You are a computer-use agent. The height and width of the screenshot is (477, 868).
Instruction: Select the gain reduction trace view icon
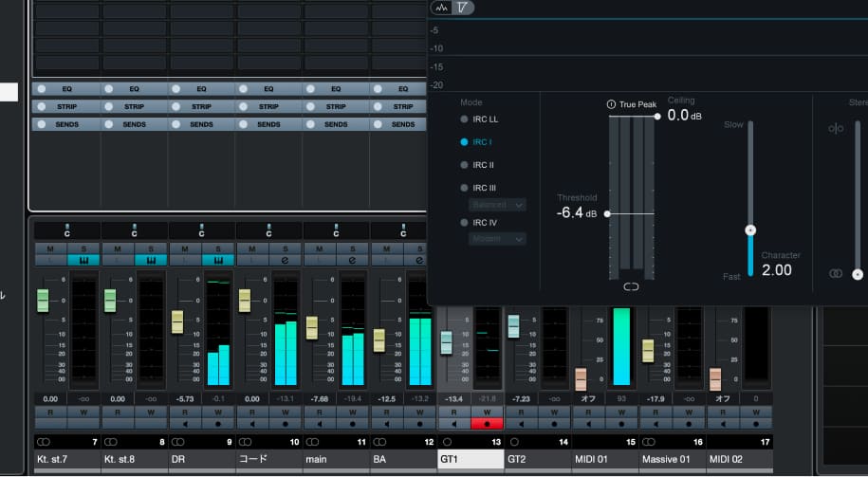point(463,8)
